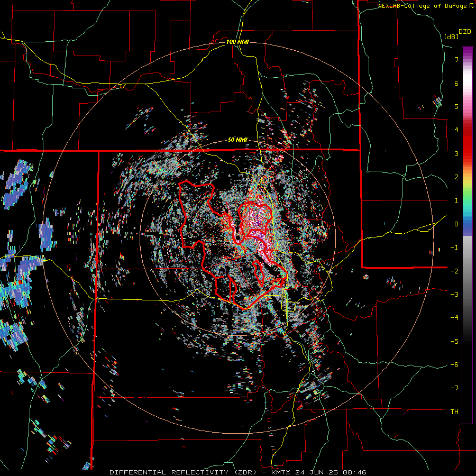Viewport: 476px width, 476px height.
Task: Click the 7 value on the scale
Action: click(x=456, y=59)
